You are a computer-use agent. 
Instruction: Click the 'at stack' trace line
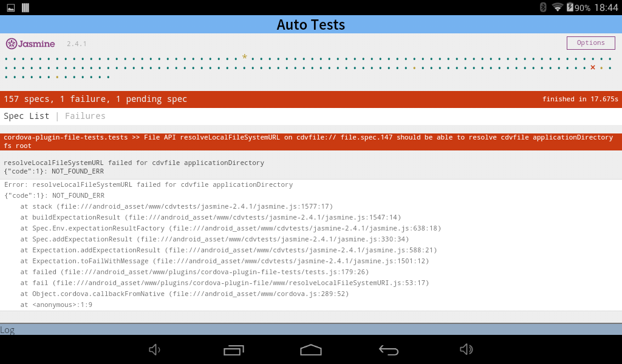pyautogui.click(x=177, y=206)
